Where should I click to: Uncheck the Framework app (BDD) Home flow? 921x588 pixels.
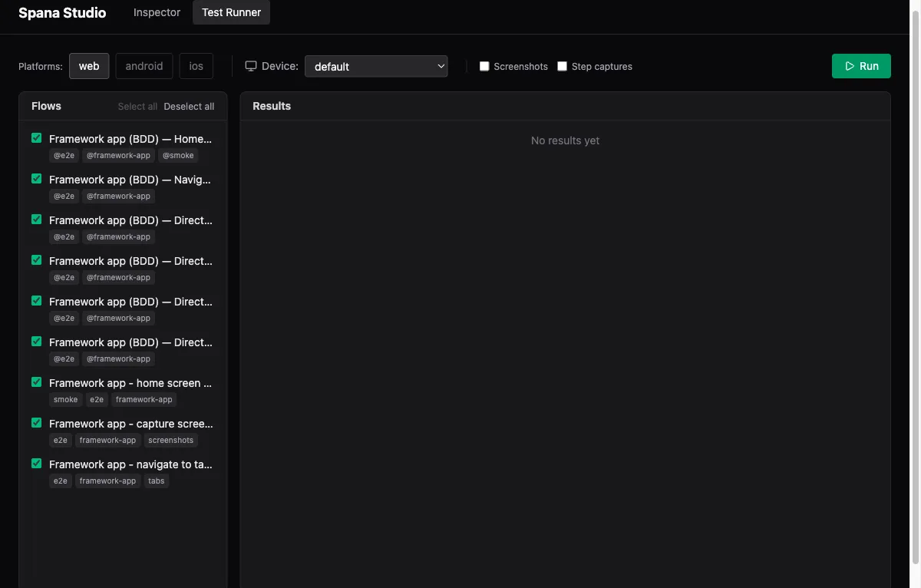click(x=36, y=138)
